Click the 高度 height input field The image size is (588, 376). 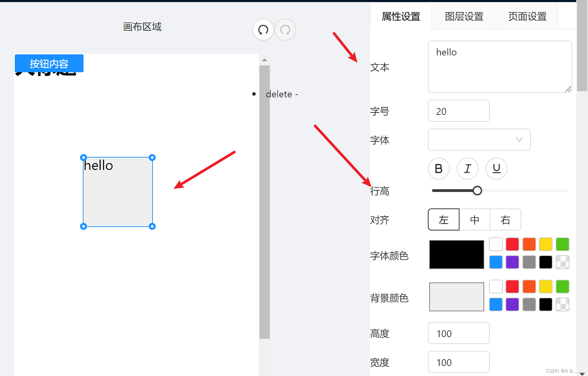(459, 333)
